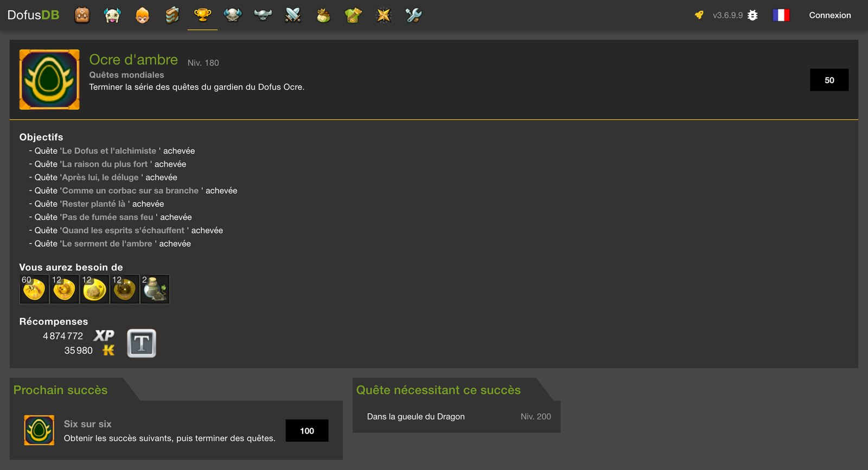Click the 'Quêtes mondiales' category label

click(126, 75)
